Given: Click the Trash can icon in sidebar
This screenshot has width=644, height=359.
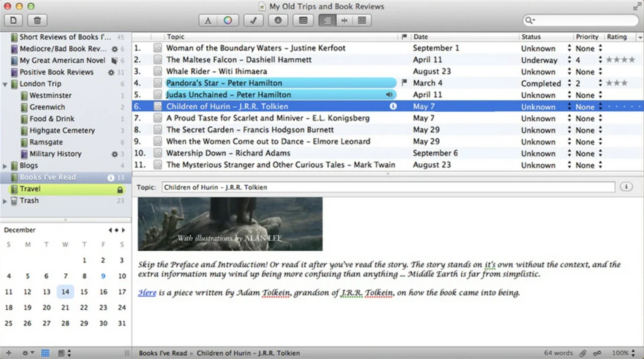Looking at the screenshot, I should (x=14, y=201).
